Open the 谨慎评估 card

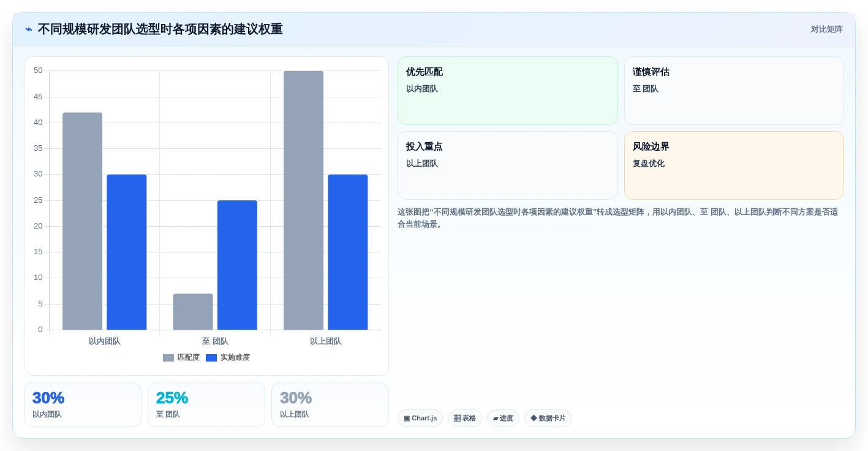point(734,91)
